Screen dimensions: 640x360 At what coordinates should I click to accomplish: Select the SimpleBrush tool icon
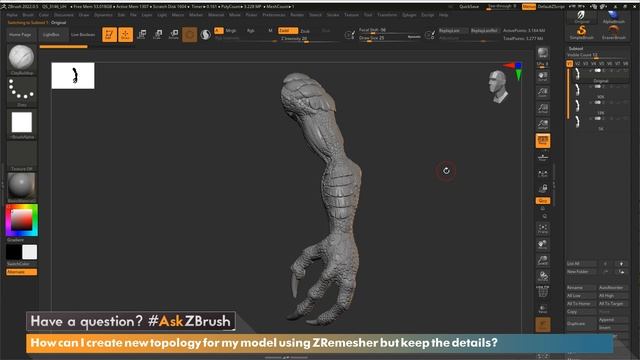pyautogui.click(x=582, y=32)
